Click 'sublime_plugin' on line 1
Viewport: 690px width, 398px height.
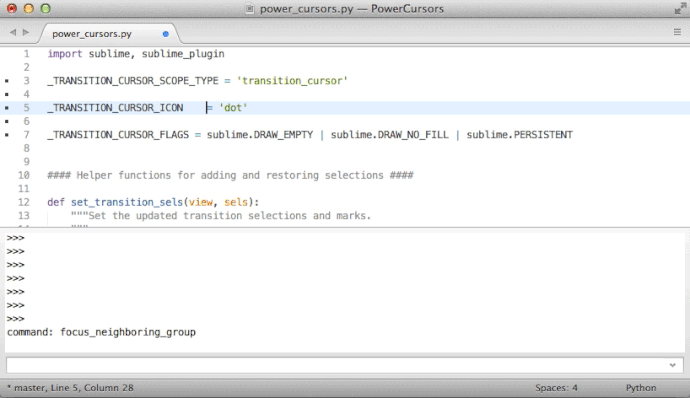point(183,54)
